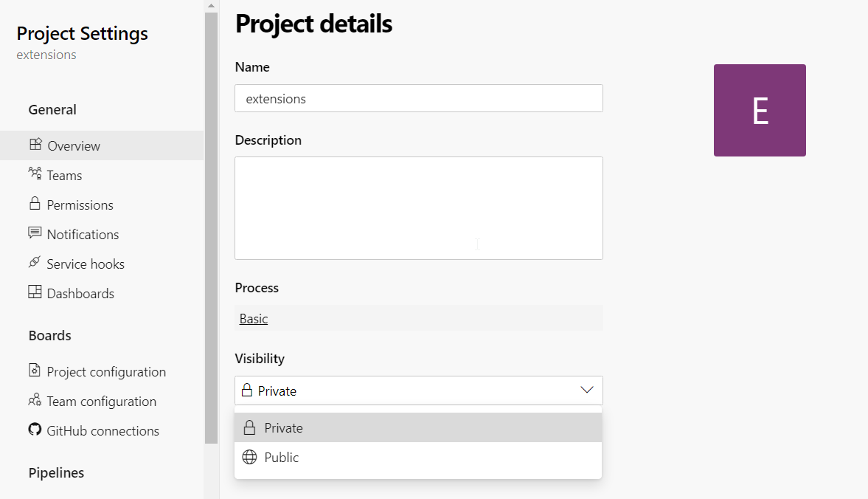Viewport: 868px width, 499px height.
Task: Click the globe icon next to Public
Action: tap(249, 457)
